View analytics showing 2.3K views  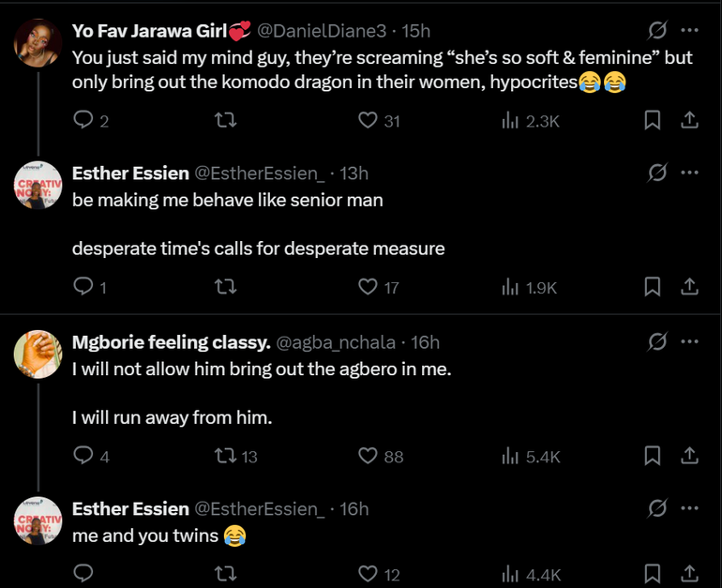coord(512,120)
